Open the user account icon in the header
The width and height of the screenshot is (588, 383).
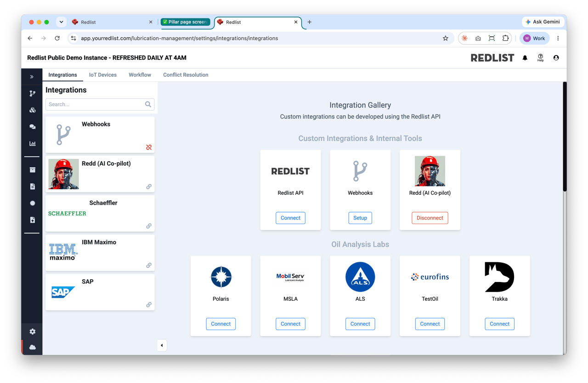point(556,58)
